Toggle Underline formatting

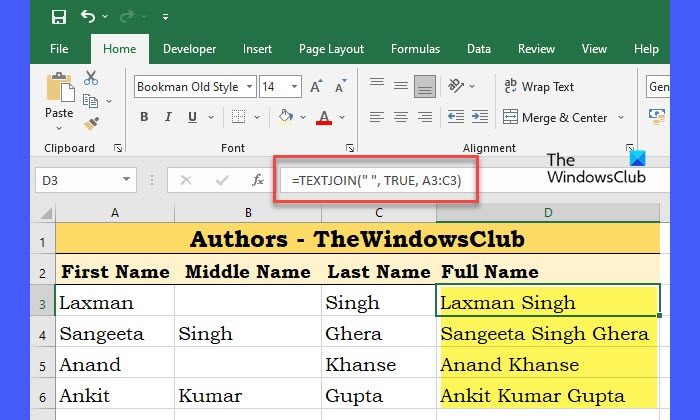tap(192, 117)
